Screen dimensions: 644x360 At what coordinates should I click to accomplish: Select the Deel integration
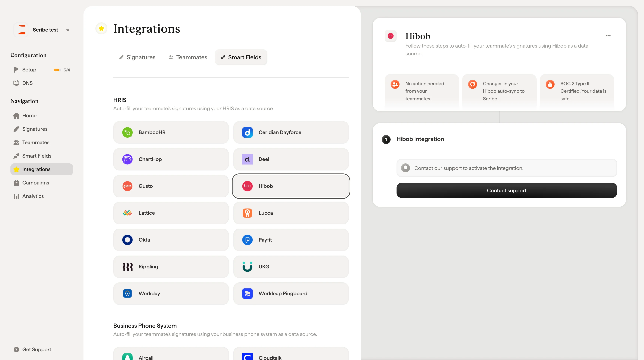tap(291, 159)
